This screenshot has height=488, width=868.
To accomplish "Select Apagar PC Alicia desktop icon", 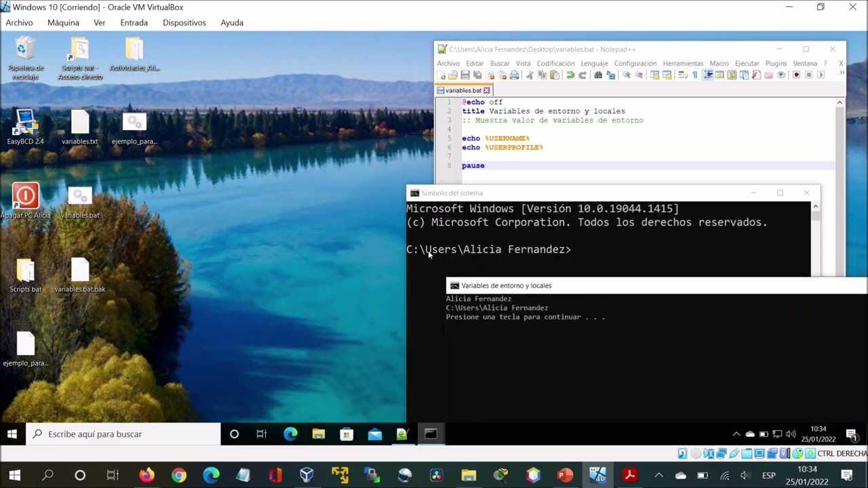I will tap(26, 201).
